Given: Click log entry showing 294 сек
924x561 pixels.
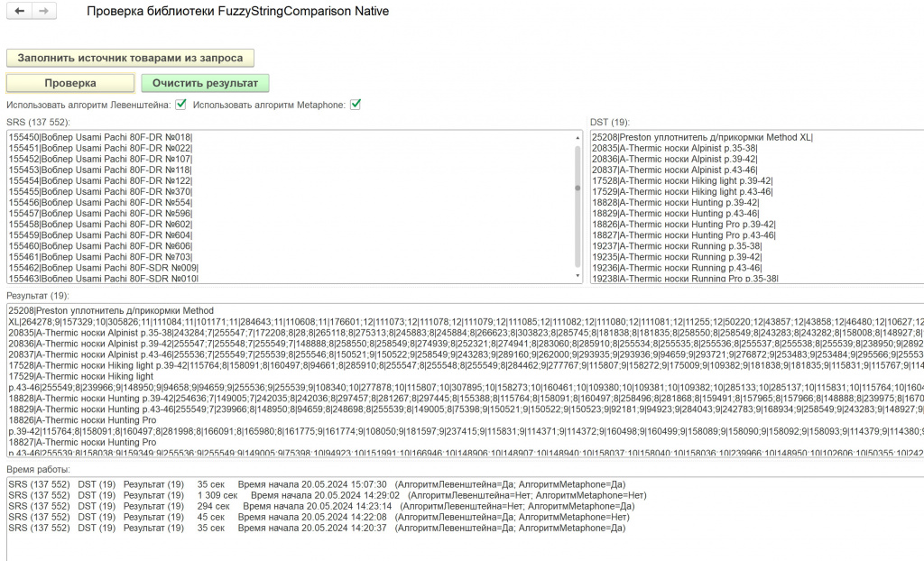Looking at the screenshot, I should pos(316,506).
